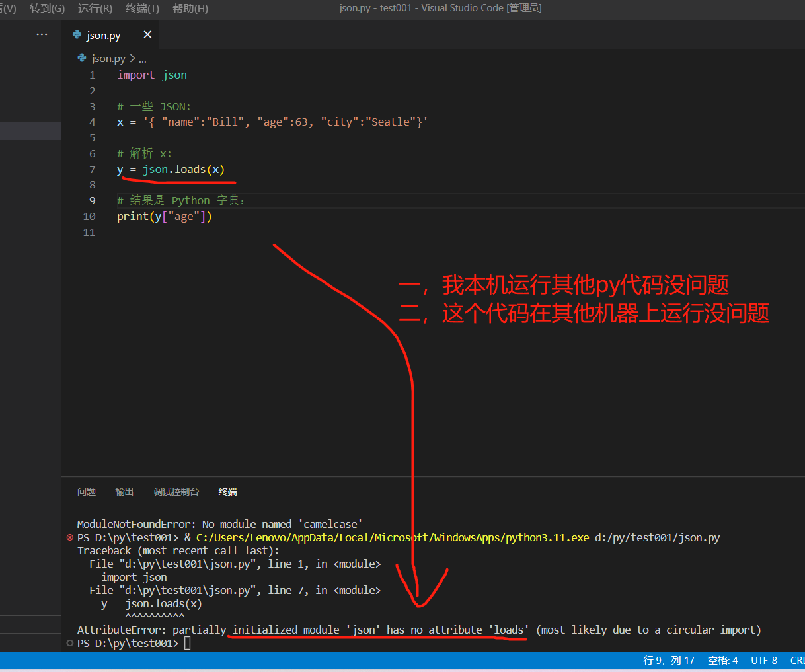
Task: Close the json.py editor tab
Action: tap(147, 34)
